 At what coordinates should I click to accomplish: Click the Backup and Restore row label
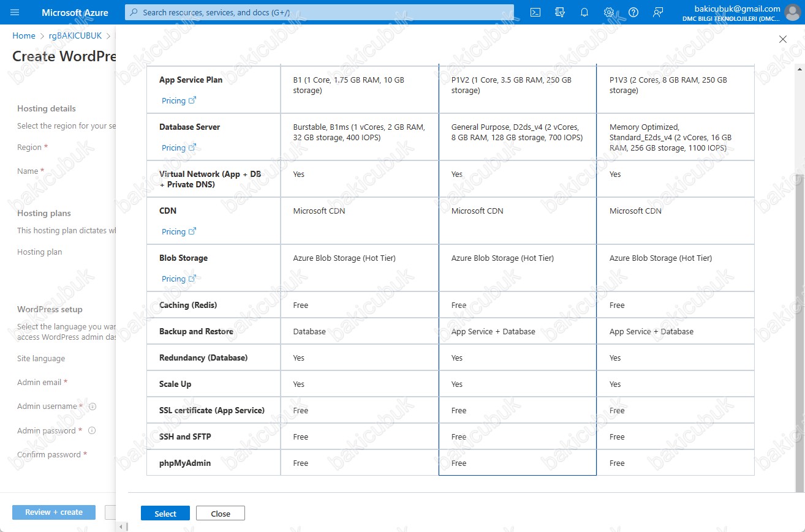click(196, 331)
